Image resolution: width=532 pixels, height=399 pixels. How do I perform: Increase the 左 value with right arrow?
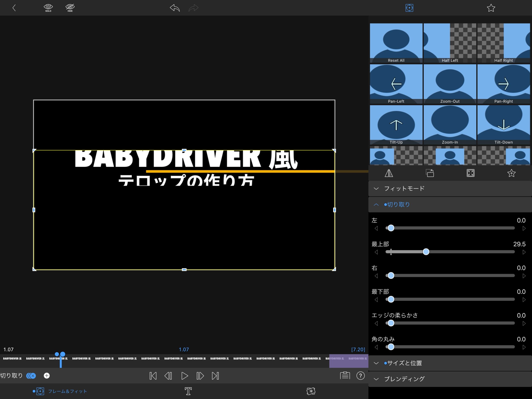pos(524,228)
